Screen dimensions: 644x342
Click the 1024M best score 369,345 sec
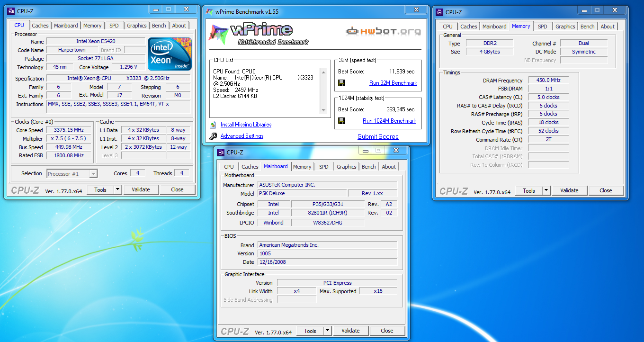[x=400, y=109]
